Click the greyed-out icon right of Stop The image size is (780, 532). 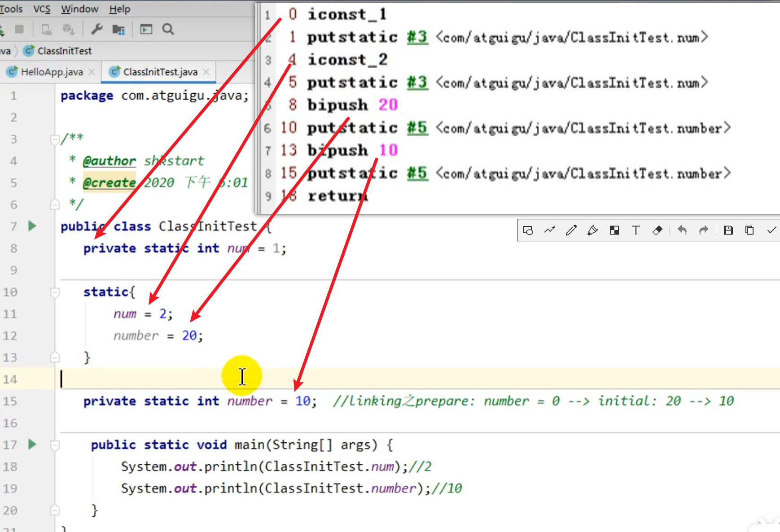pos(46,30)
